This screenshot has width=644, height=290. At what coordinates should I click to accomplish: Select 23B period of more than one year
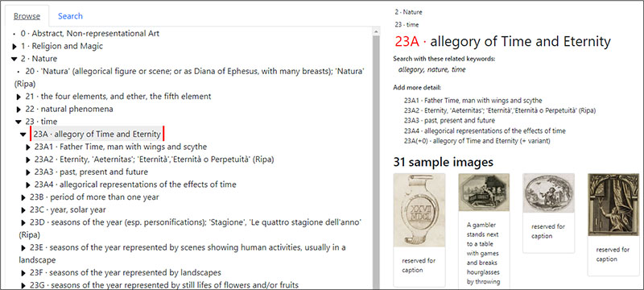coord(94,197)
